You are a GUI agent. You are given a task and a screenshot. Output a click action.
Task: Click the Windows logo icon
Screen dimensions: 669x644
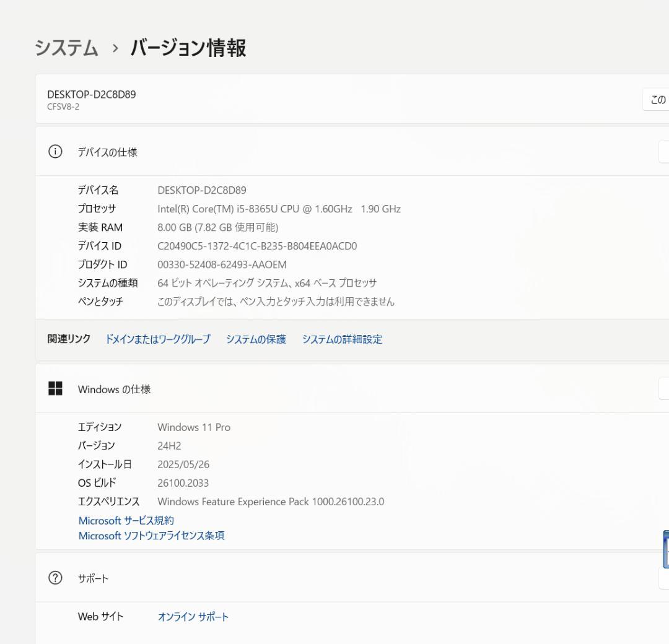click(55, 389)
